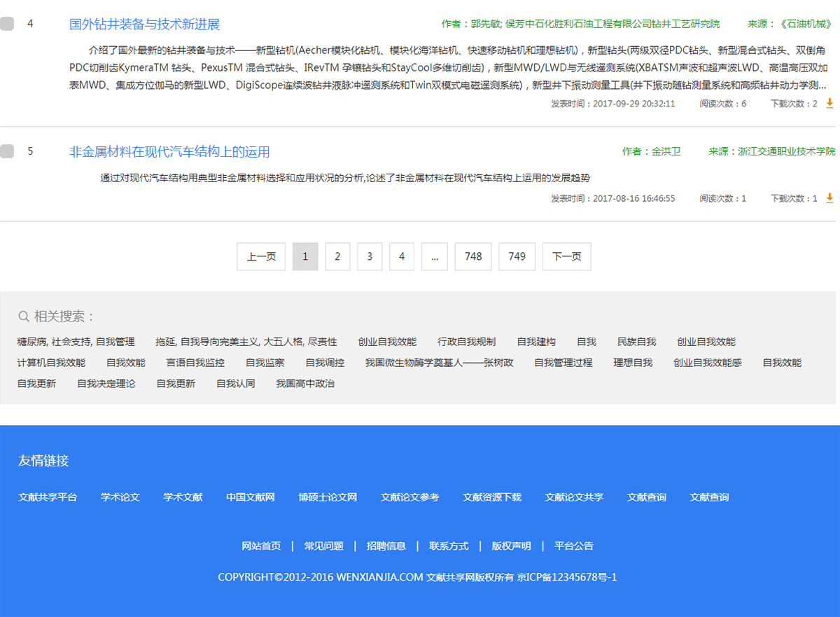Screen dimensions: 840x617
Task: Open article 国外钻井装备与技术新进展
Action: (x=144, y=25)
